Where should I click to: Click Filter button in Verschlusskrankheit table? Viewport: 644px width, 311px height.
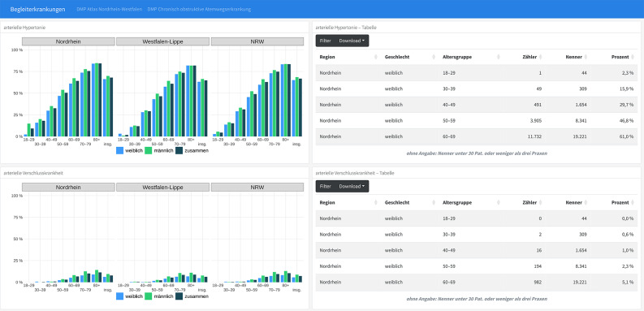click(x=326, y=186)
